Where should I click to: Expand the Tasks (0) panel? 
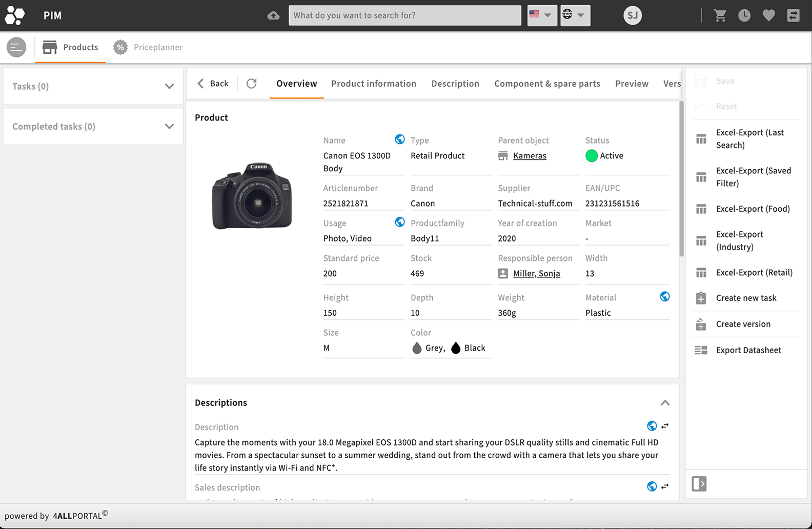[x=169, y=86]
